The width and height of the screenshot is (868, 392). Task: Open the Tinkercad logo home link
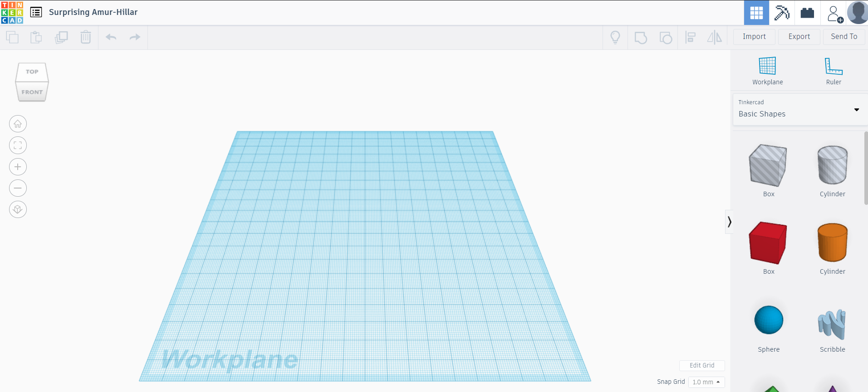(12, 12)
